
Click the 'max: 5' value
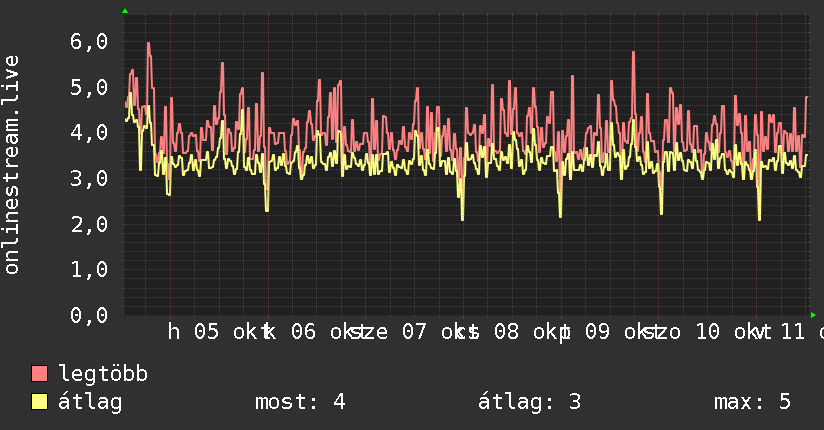click(x=753, y=402)
